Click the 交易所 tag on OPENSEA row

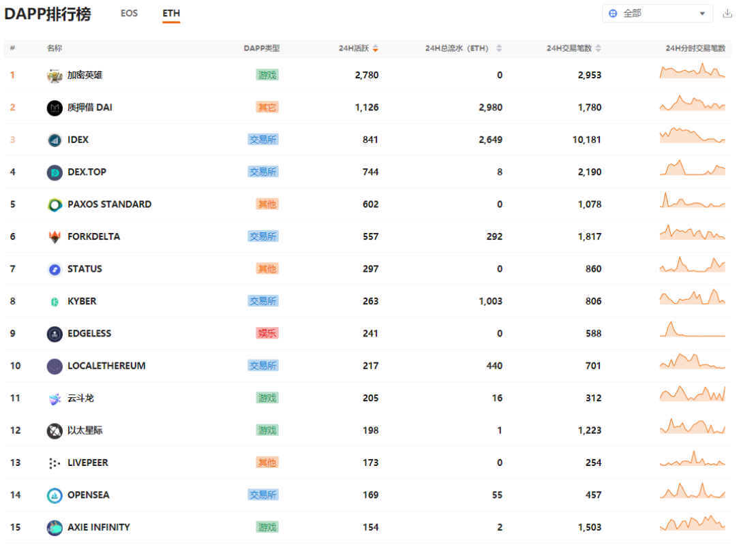263,495
